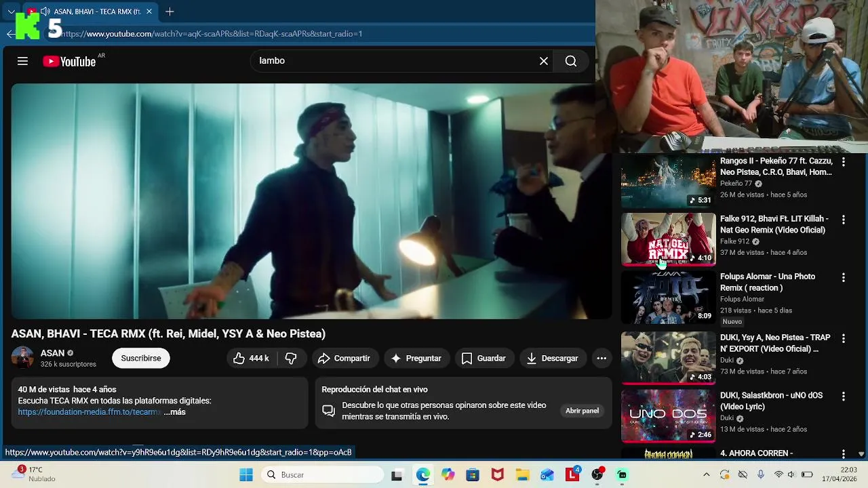
Task: Open Windows Start menu
Action: [246, 475]
